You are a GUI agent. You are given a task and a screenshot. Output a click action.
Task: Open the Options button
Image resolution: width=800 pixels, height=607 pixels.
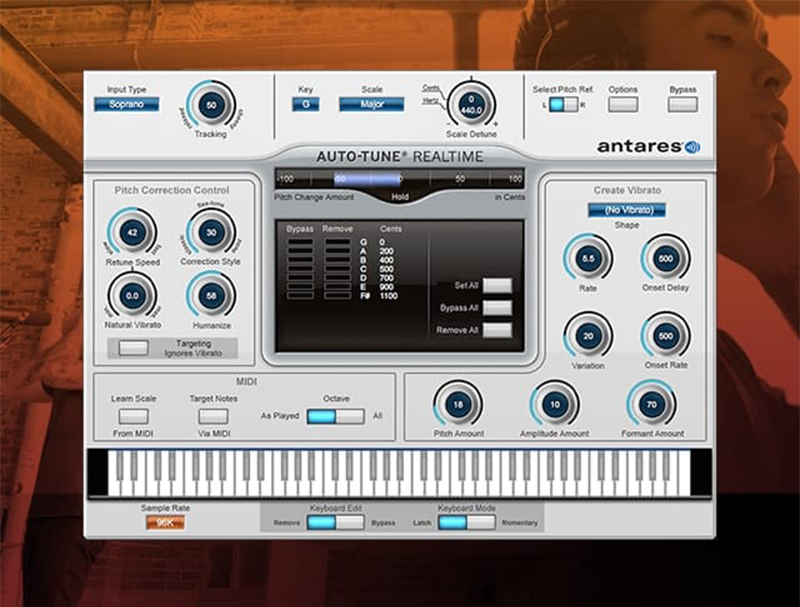tap(623, 105)
